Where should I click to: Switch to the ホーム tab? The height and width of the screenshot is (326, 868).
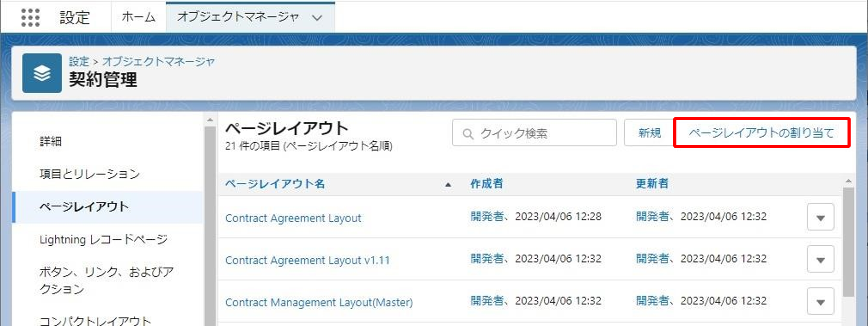138,17
